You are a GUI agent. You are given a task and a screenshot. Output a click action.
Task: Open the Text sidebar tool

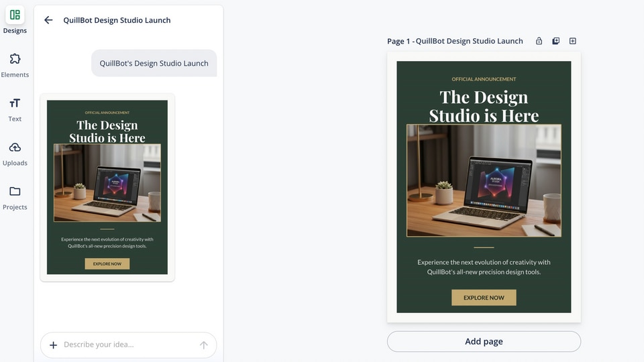pos(15,109)
